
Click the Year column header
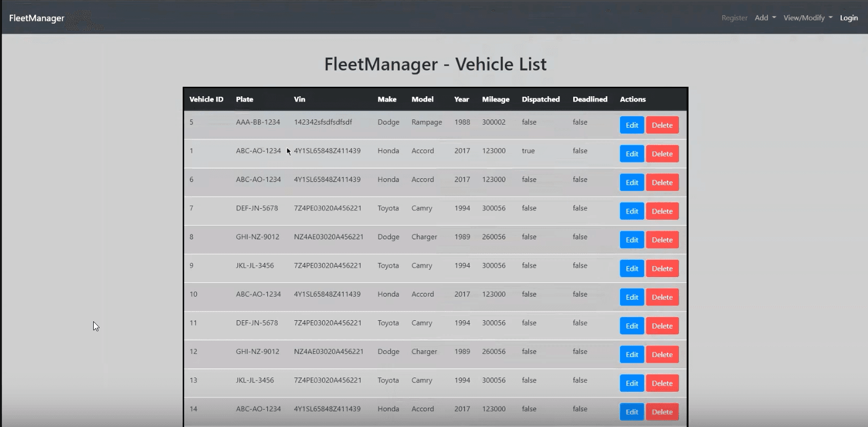click(462, 99)
